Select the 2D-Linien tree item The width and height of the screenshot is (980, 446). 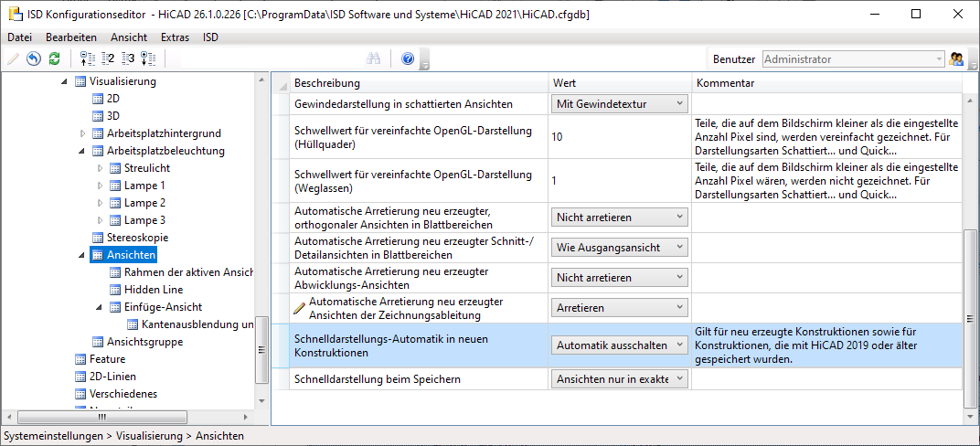coord(112,377)
